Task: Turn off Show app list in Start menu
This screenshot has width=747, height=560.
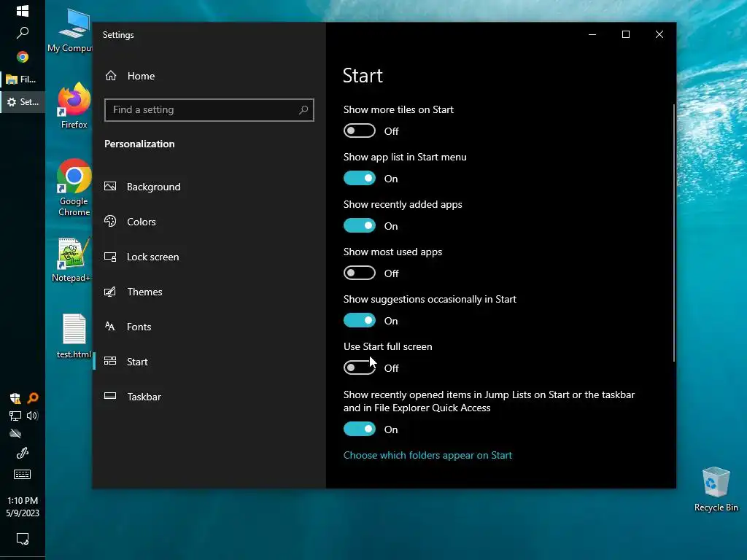Action: click(x=360, y=178)
